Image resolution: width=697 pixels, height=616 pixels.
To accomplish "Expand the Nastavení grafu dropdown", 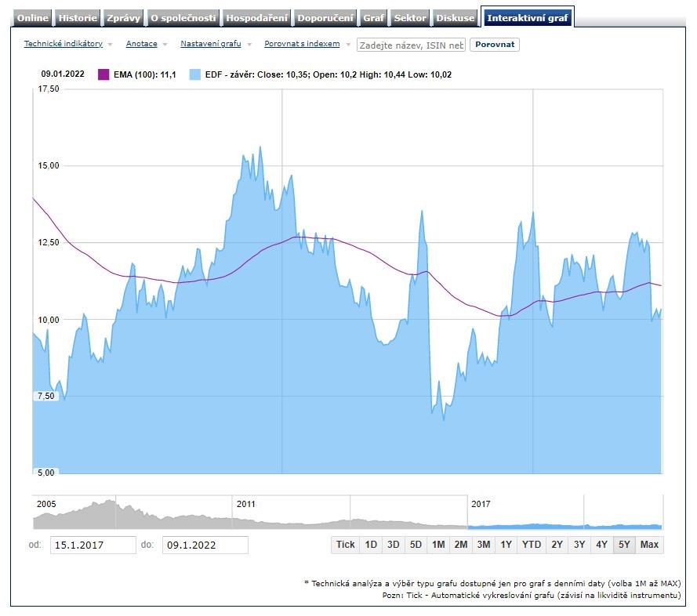I will [216, 44].
